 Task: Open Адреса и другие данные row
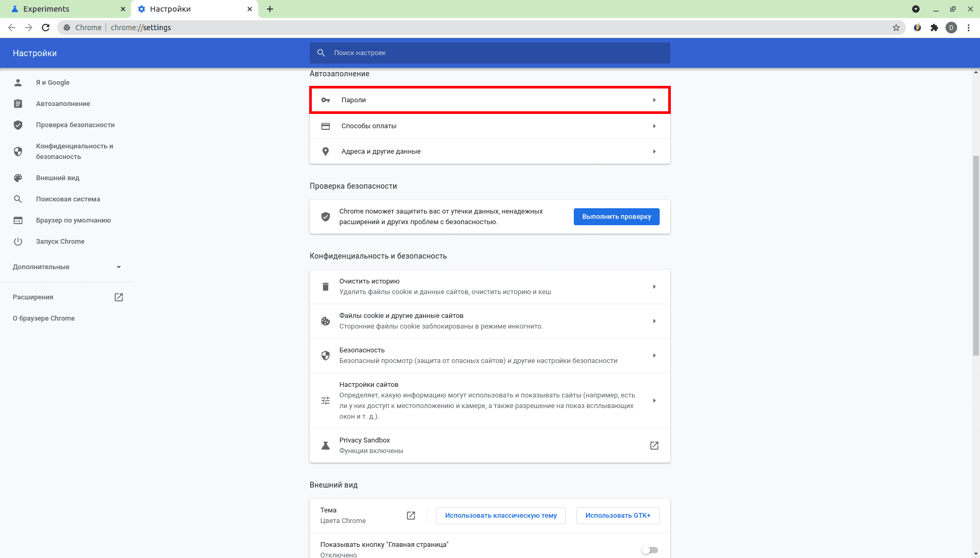[489, 152]
